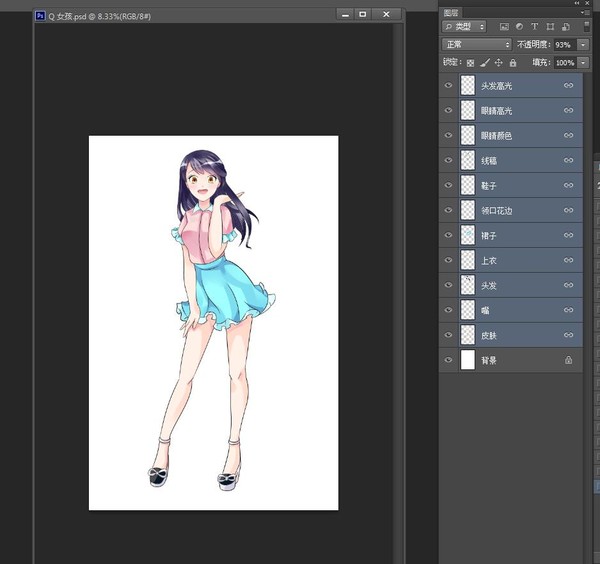This screenshot has height=564, width=600.
Task: Click link icon on 上衣 layer
Action: coord(568,260)
